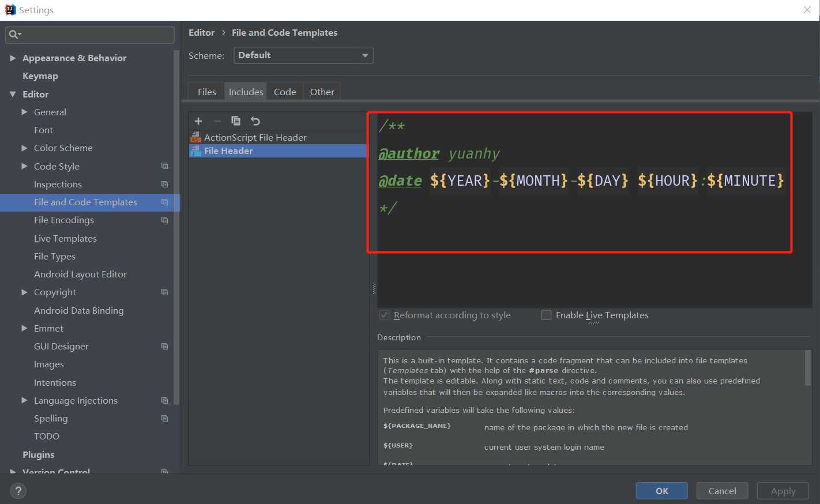Image resolution: width=820 pixels, height=504 pixels.
Task: Open GUI Designer settings
Action: click(x=61, y=347)
